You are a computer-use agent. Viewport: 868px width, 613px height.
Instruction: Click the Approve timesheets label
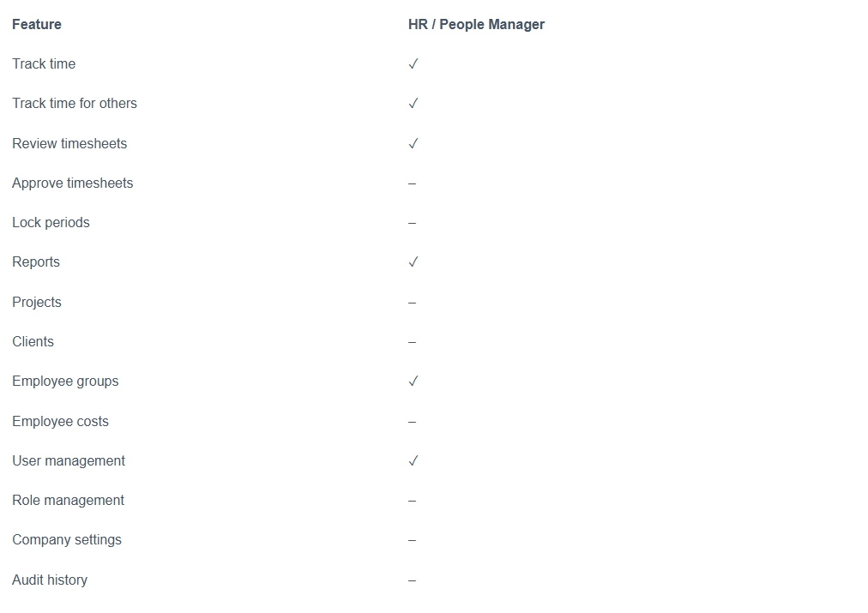[x=73, y=183]
